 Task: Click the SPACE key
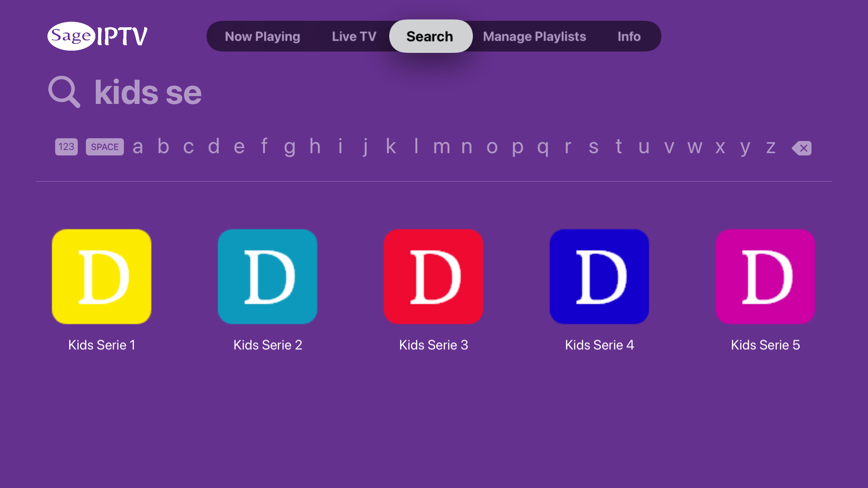tap(105, 147)
